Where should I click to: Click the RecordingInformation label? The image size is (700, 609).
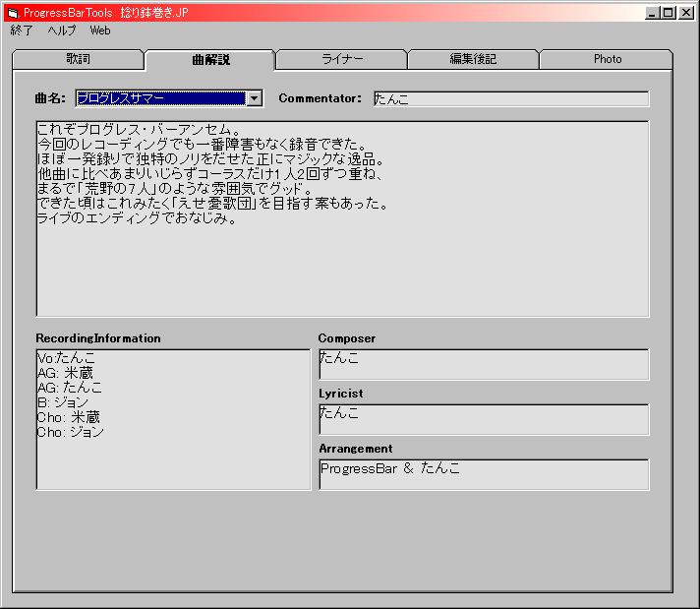tap(98, 338)
